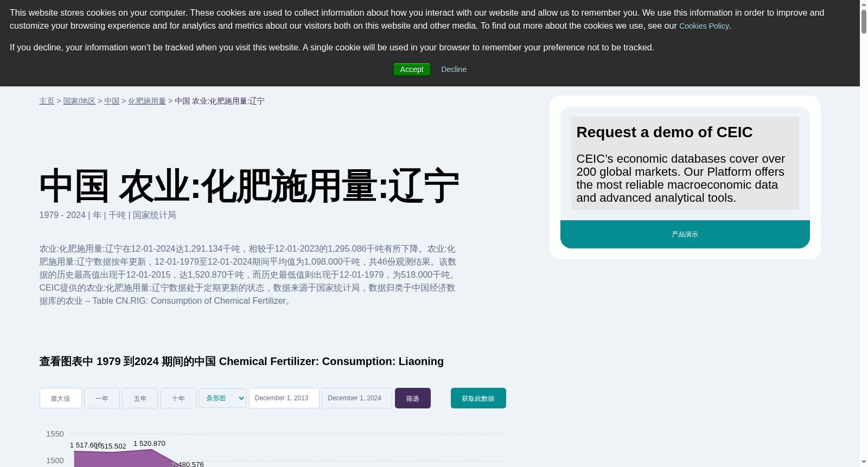868x467 pixels.
Task: Open 化肥施用量 breadcrumb link
Action: tap(147, 101)
